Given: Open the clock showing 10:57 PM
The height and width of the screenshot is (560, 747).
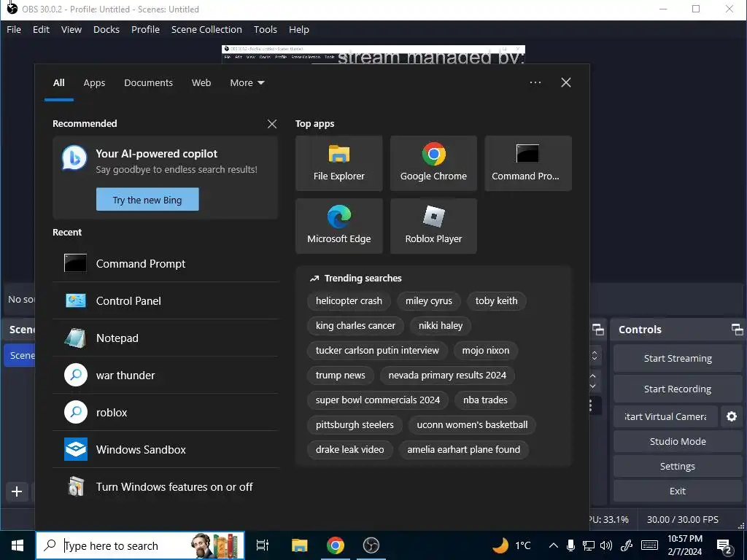Looking at the screenshot, I should click(x=684, y=545).
